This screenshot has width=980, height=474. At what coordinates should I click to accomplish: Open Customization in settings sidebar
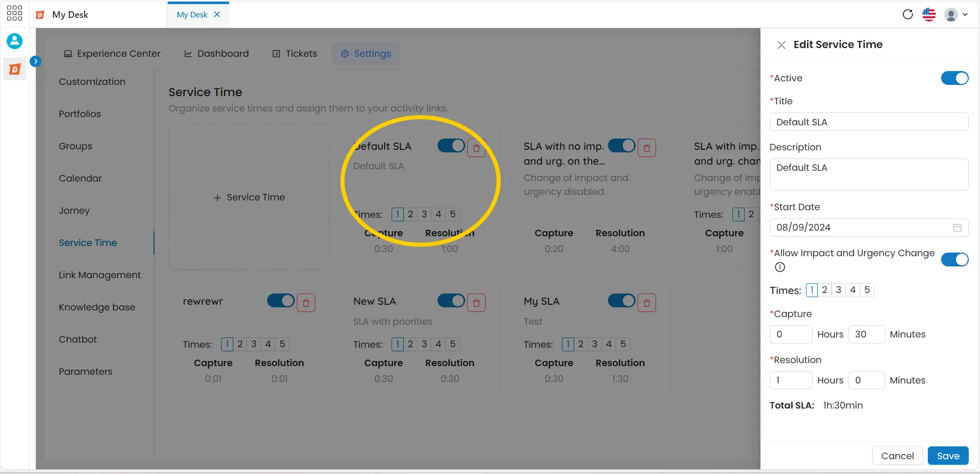coord(92,82)
